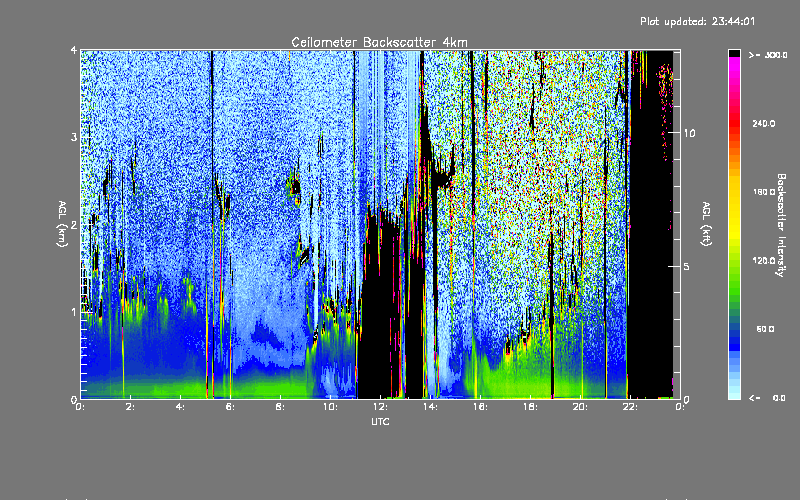Image resolution: width=800 pixels, height=500 pixels.
Task: Click the '10' tick on the kft axis
Action: 689,133
